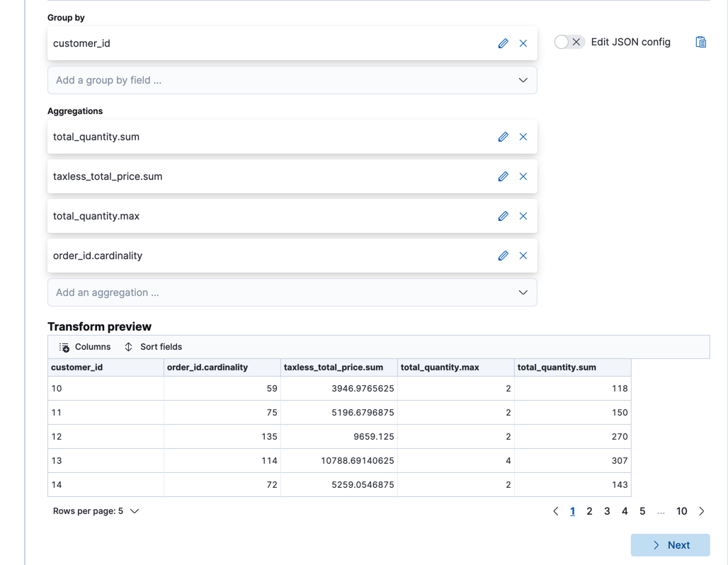The height and width of the screenshot is (565, 728).
Task: Click the Next button
Action: pos(670,545)
